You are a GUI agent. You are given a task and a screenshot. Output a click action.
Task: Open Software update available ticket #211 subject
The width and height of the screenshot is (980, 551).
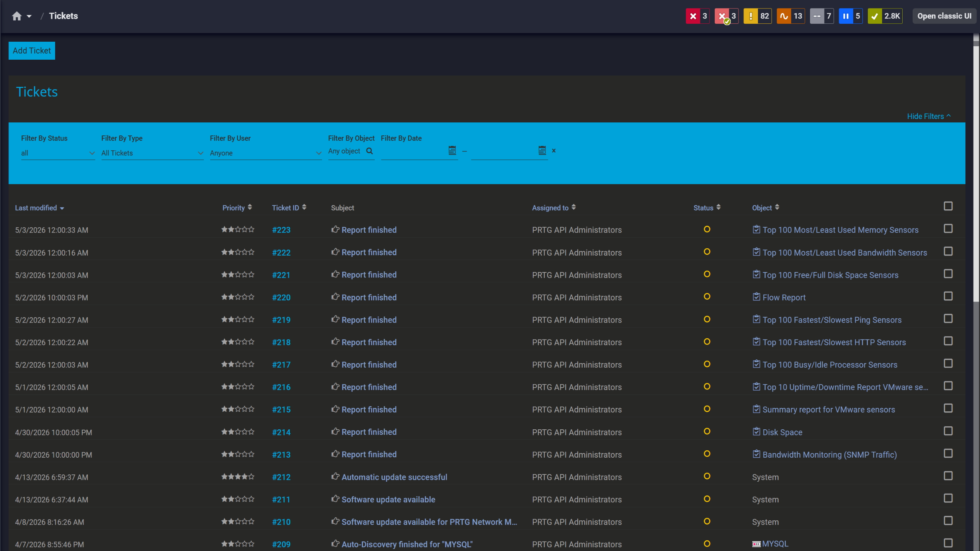click(388, 500)
